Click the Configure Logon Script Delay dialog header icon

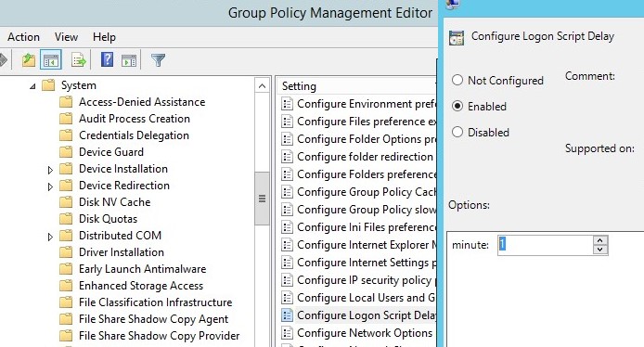coord(457,38)
